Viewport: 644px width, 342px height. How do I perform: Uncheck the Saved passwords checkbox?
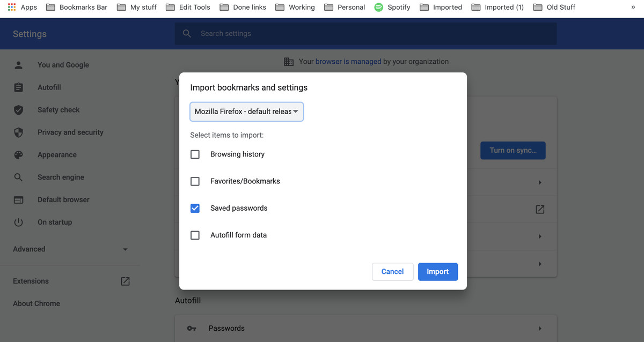(x=195, y=209)
